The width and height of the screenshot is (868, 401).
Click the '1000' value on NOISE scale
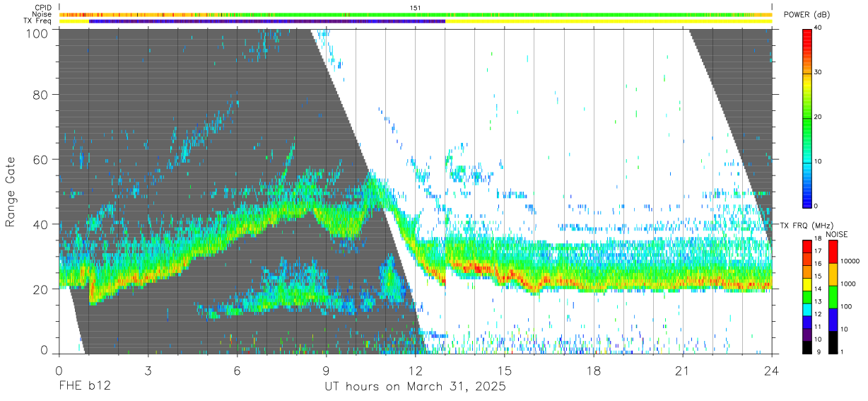pyautogui.click(x=848, y=284)
